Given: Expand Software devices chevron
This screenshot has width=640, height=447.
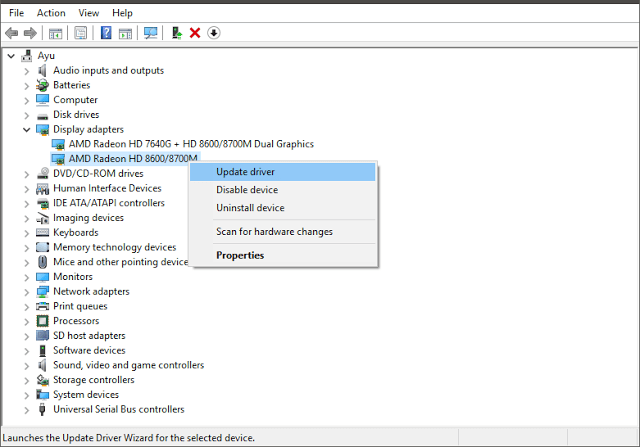Looking at the screenshot, I should (x=27, y=351).
